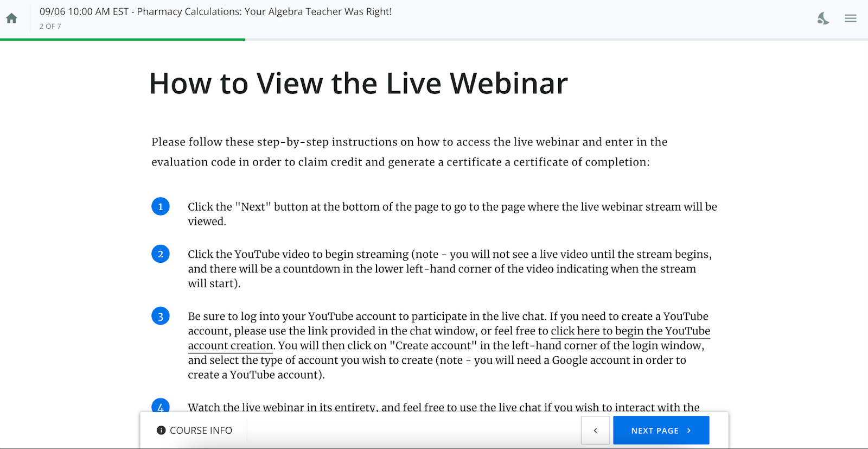Open the hamburger menu in the header

(850, 18)
